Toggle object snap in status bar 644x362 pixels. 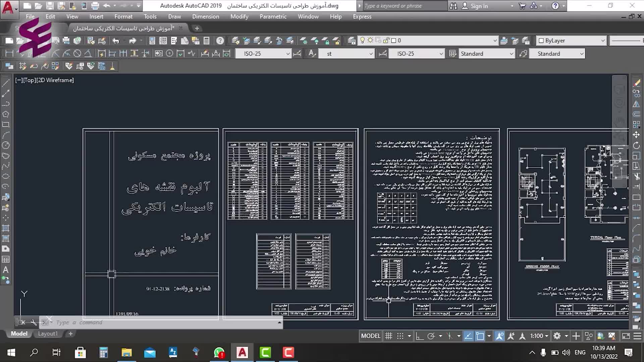(x=480, y=336)
